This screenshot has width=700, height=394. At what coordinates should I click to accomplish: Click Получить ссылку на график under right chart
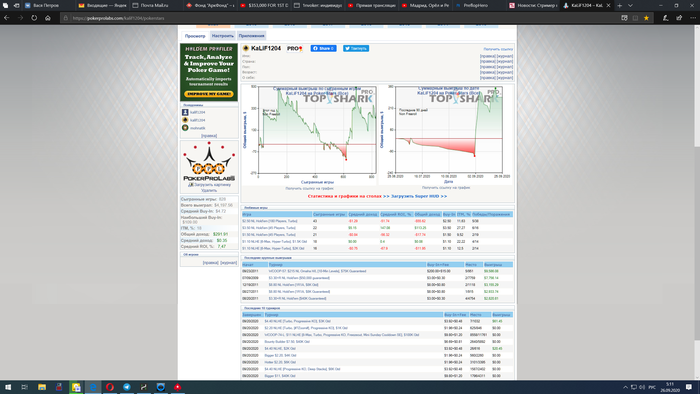coord(446,188)
